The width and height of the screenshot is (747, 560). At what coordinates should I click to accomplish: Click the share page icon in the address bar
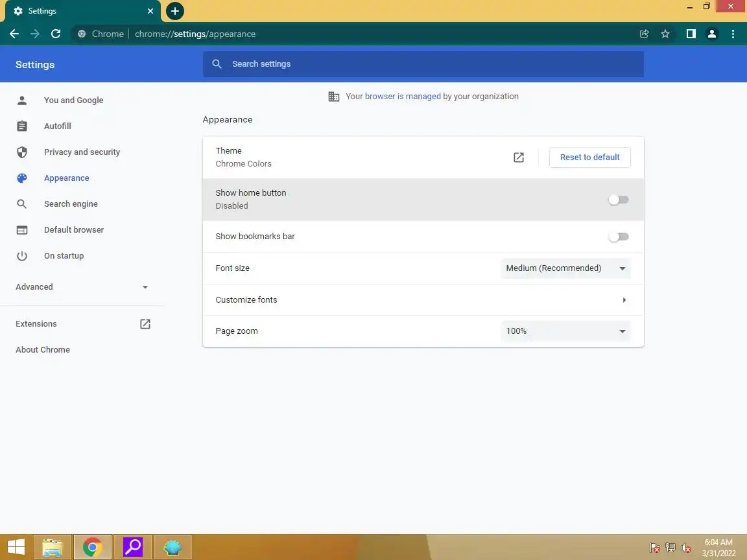(644, 34)
